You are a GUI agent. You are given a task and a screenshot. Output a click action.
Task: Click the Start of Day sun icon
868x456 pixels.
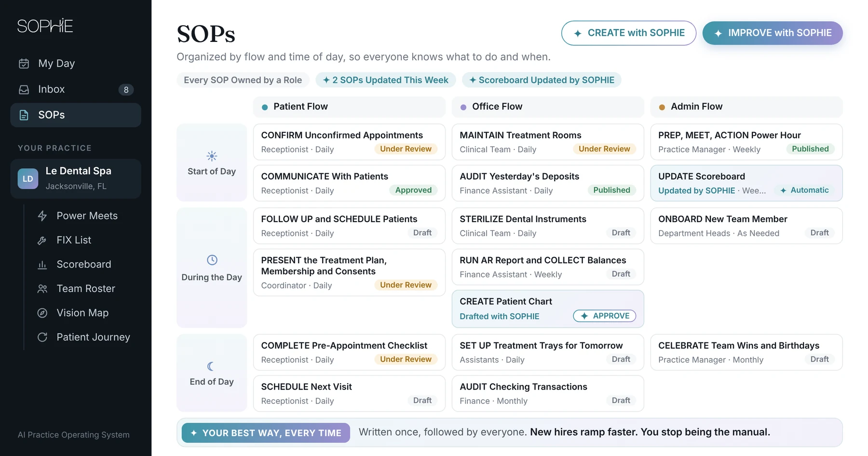[x=212, y=156]
